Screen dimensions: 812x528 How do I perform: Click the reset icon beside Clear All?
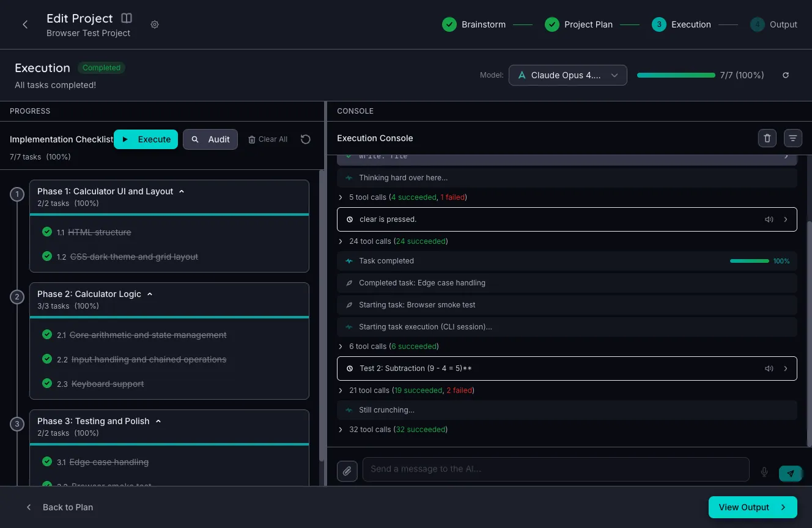click(x=306, y=139)
